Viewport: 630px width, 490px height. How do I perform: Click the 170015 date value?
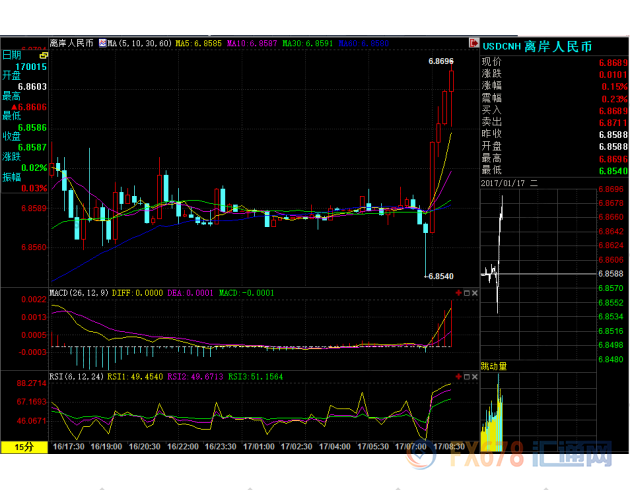(31, 67)
